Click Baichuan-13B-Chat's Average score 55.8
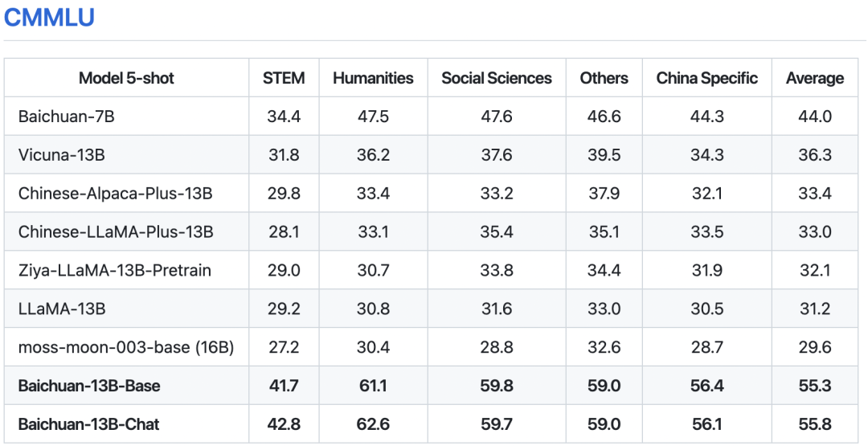The width and height of the screenshot is (868, 446). point(814,423)
